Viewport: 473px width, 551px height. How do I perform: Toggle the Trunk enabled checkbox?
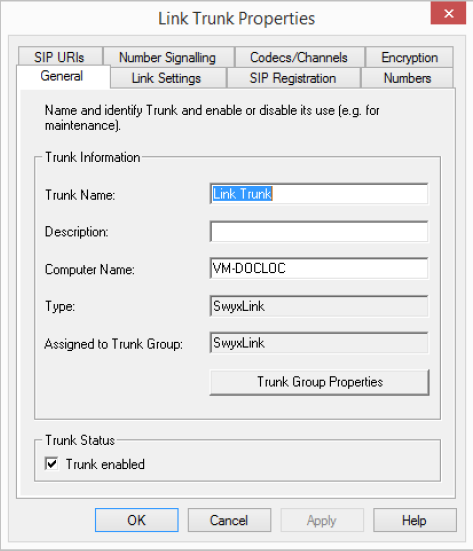52,464
